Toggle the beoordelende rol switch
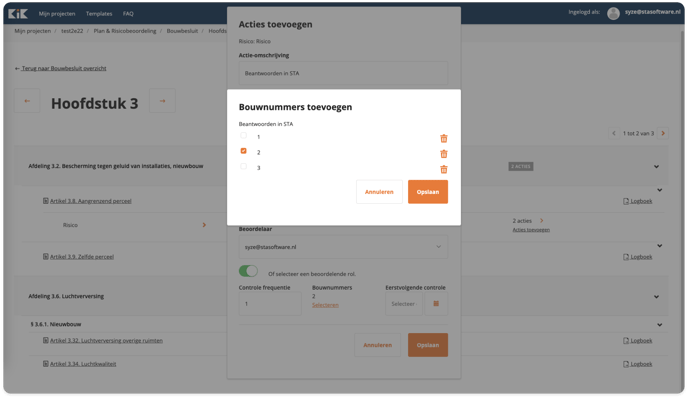 248,271
